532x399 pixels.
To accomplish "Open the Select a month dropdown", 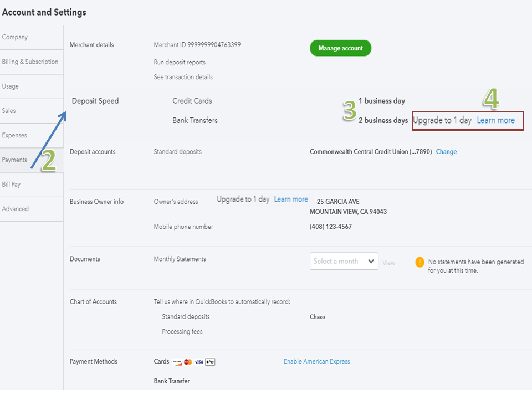I will tap(344, 262).
